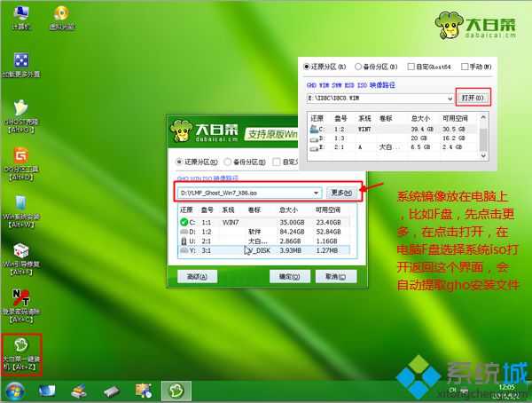The width and height of the screenshot is (532, 403).
Task: Cancel with the 取消(C) button
Action: (335, 277)
